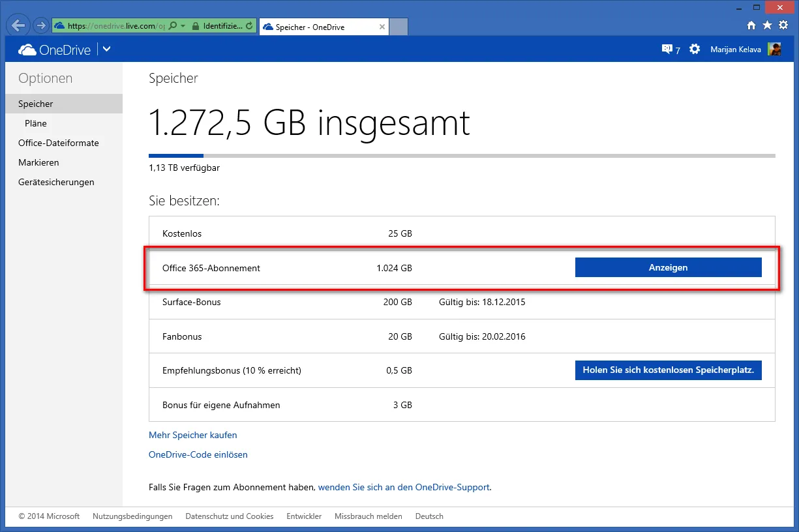Click the Kostenlos 25 GB row
This screenshot has width=799, height=532.
(462, 233)
